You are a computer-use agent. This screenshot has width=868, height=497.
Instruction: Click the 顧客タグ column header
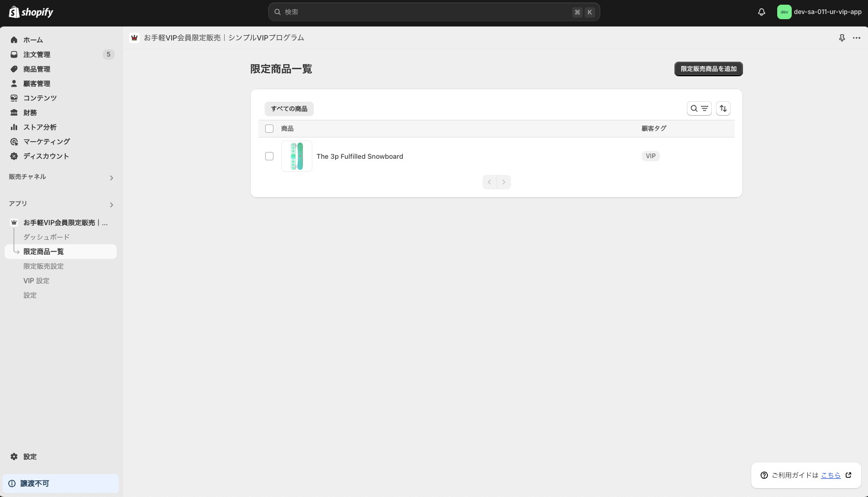click(654, 129)
